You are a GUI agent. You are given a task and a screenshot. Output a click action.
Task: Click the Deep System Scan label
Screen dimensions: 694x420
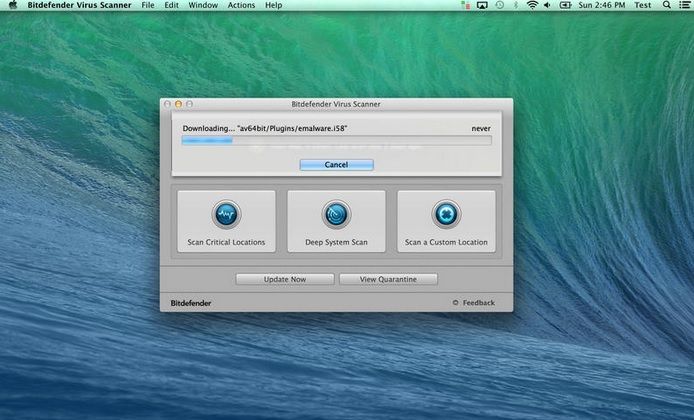(x=336, y=242)
